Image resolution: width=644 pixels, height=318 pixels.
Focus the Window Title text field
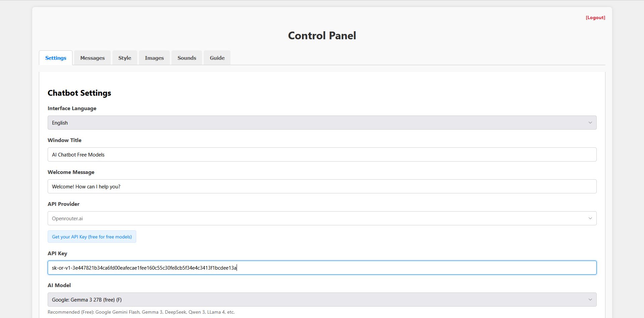[321, 154]
